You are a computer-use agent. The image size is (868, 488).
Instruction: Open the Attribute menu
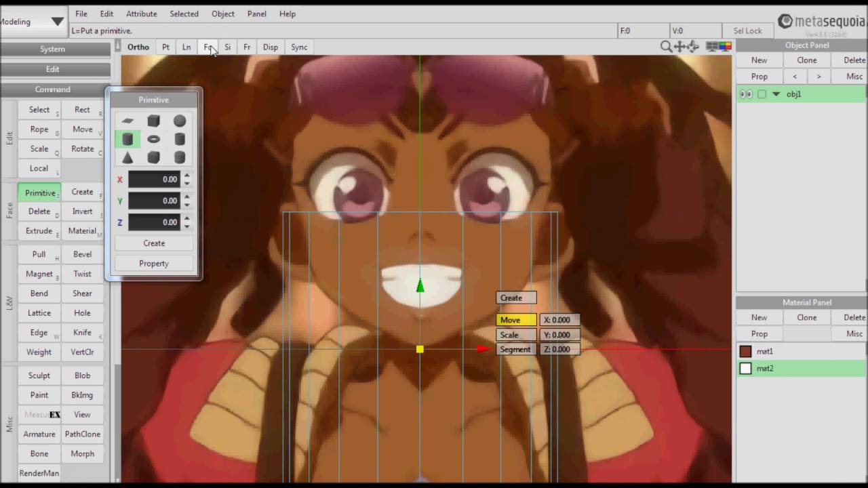pos(142,14)
